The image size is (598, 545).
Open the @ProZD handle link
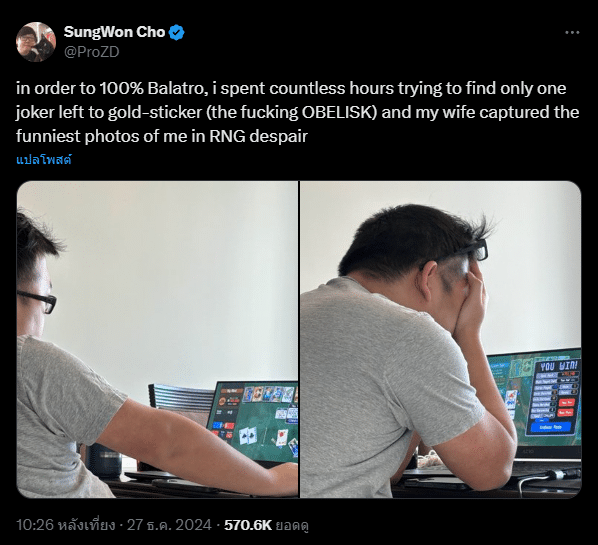coord(92,52)
